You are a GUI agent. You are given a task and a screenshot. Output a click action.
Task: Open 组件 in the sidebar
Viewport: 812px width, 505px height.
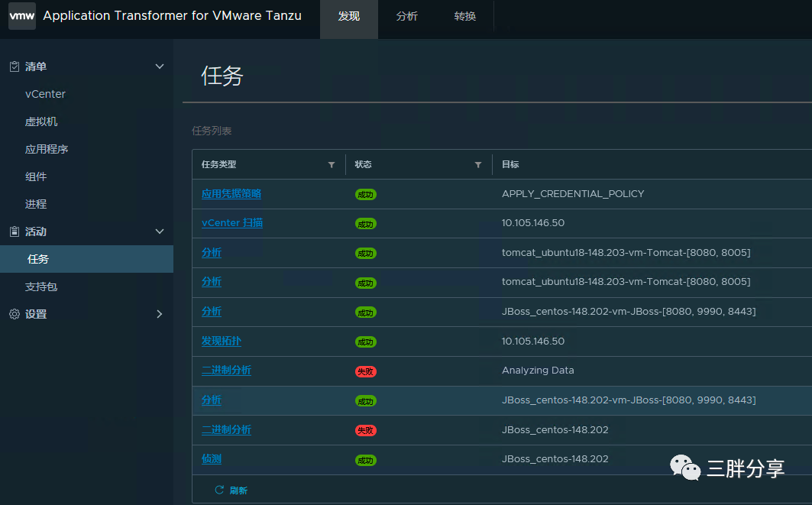click(36, 176)
